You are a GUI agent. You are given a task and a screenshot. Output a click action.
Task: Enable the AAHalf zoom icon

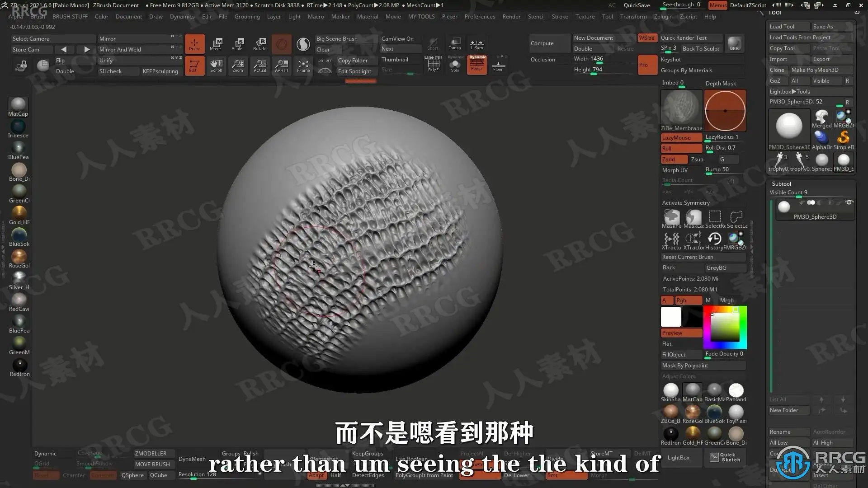(x=281, y=66)
